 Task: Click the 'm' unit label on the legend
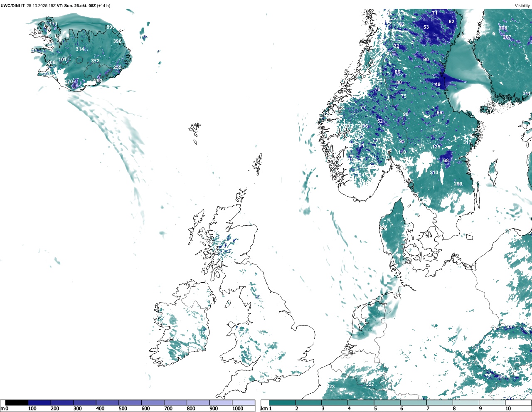(x=2, y=409)
